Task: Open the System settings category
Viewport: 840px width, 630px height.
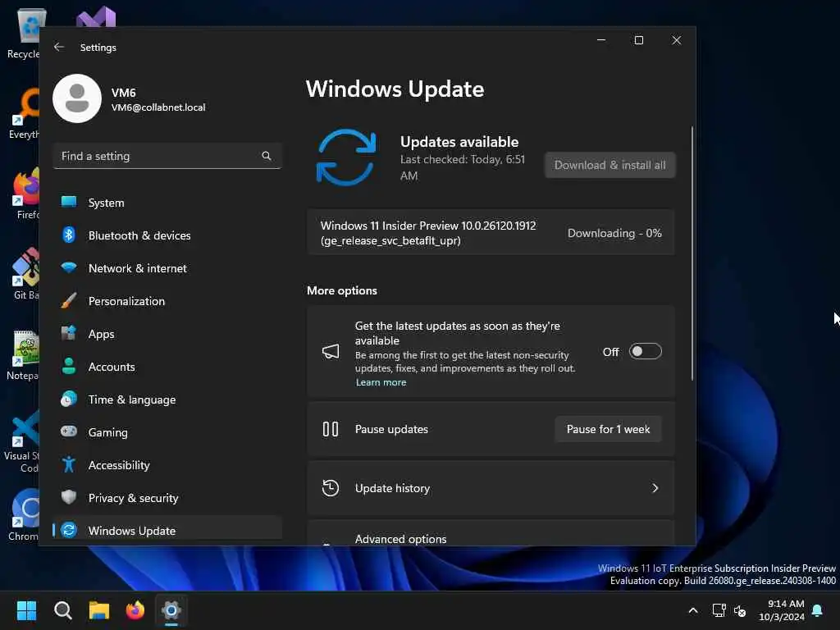Action: (x=167, y=203)
